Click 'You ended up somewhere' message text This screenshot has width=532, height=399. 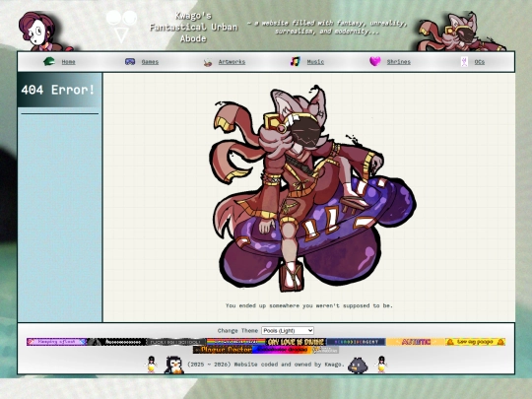[309, 305]
